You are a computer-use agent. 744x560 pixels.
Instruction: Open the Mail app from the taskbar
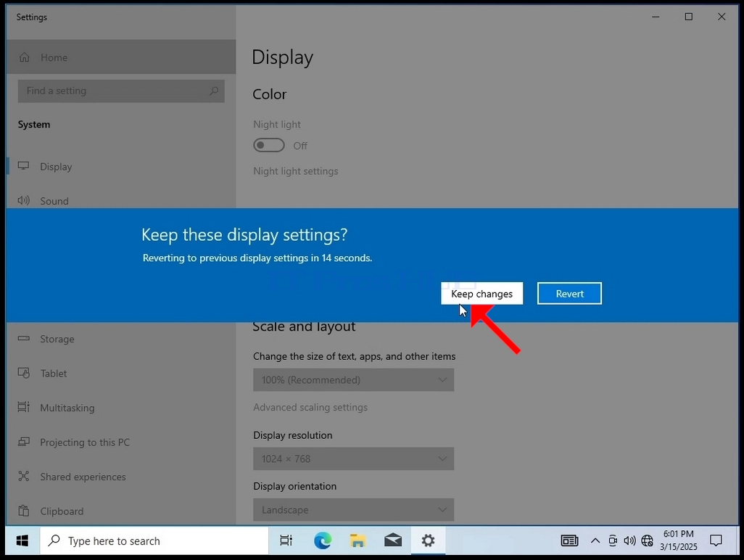(393, 540)
